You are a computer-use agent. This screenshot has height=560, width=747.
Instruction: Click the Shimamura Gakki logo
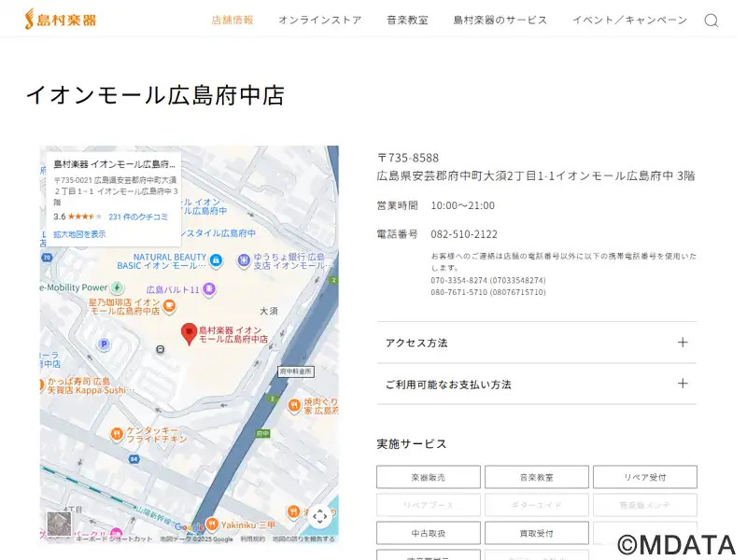(x=60, y=20)
